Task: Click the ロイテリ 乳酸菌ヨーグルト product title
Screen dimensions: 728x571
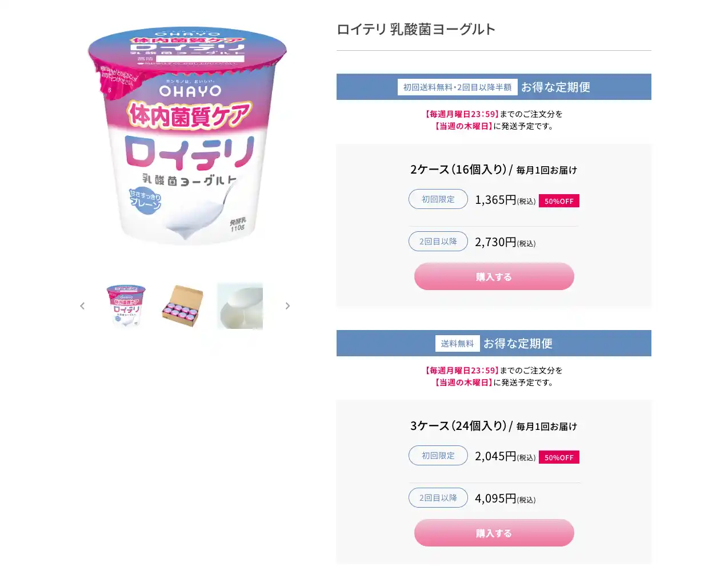Action: (416, 29)
